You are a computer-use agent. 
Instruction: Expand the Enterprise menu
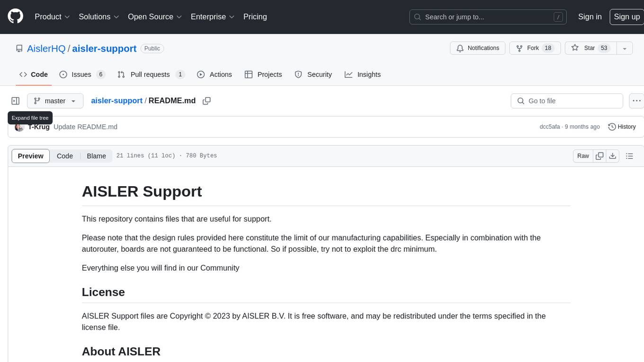213,17
